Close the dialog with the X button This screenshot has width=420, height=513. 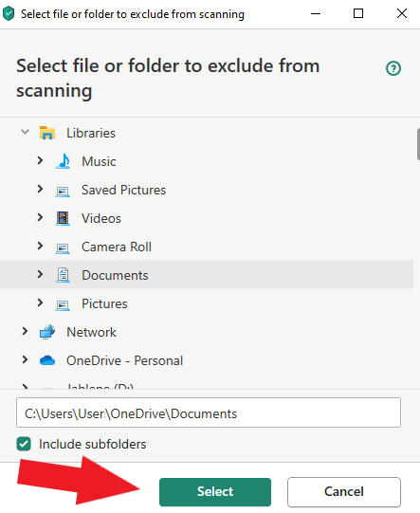pyautogui.click(x=402, y=13)
